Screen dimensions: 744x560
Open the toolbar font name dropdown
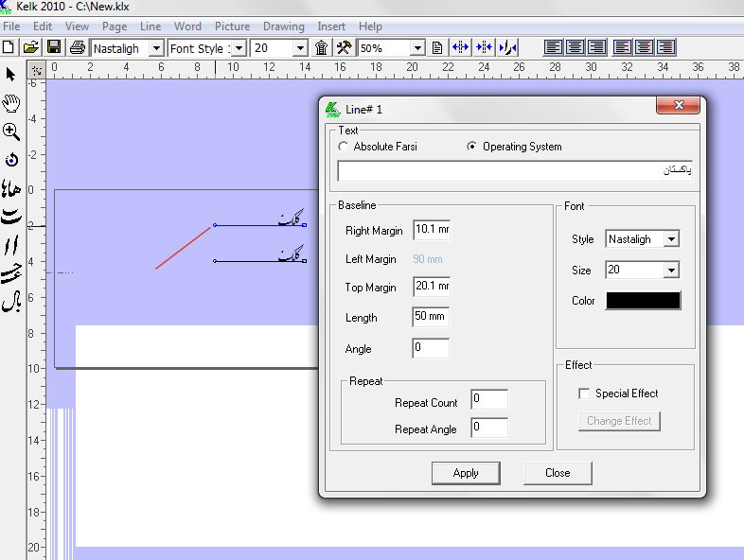tap(156, 48)
